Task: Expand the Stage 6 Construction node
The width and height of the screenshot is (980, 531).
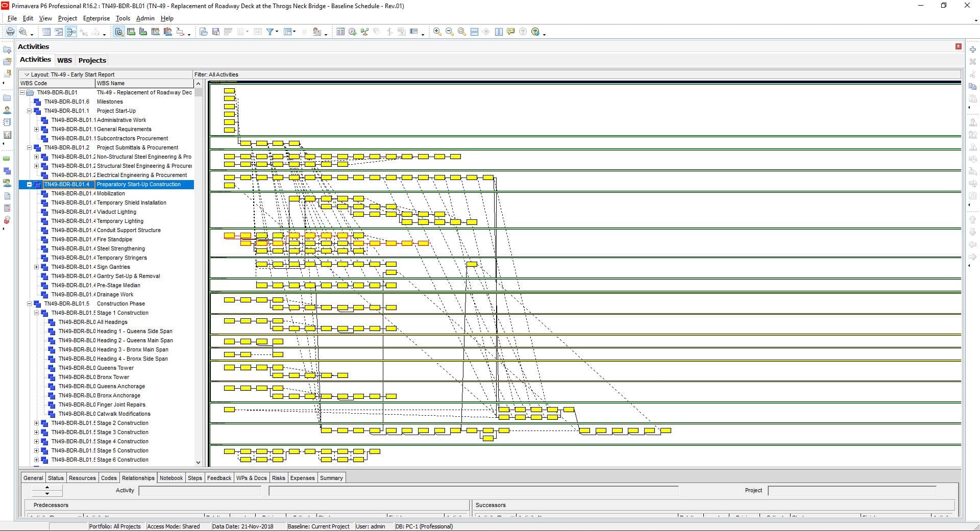Action: pos(37,460)
